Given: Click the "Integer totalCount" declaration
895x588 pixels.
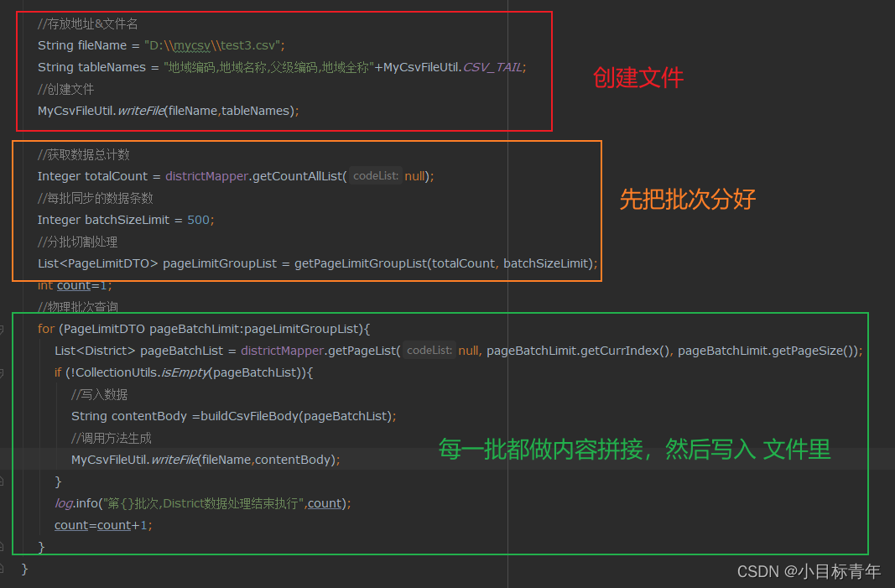Looking at the screenshot, I should coord(92,176).
